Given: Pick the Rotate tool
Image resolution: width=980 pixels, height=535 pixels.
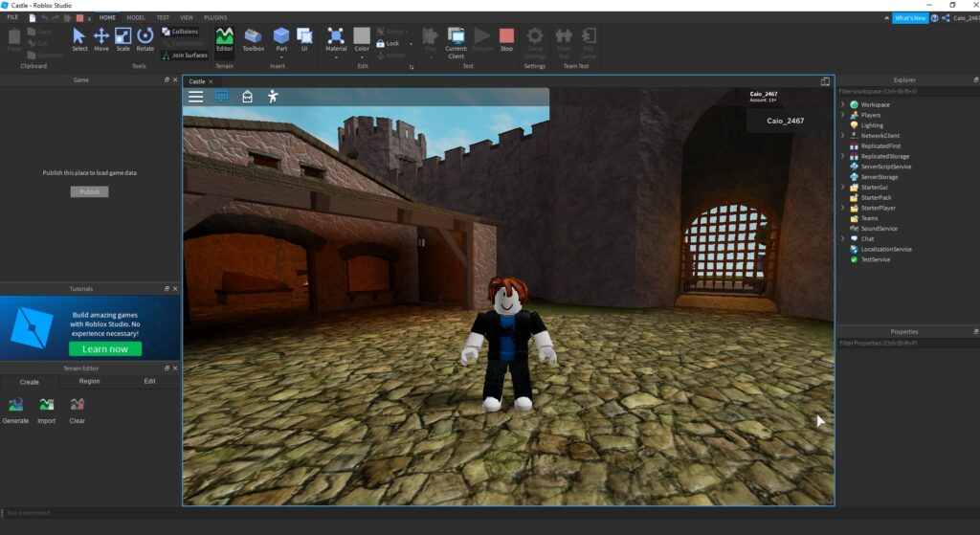Looking at the screenshot, I should point(145,40).
